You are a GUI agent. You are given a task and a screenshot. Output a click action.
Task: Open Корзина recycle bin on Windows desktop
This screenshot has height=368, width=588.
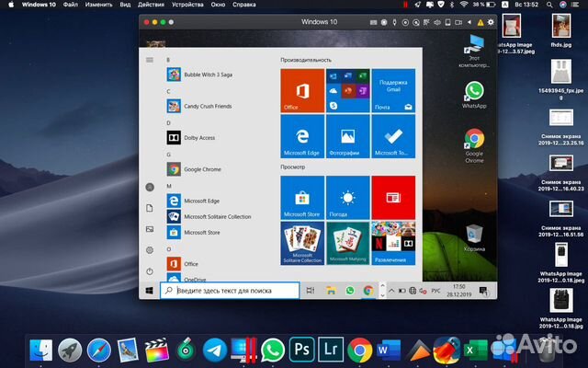tap(474, 238)
